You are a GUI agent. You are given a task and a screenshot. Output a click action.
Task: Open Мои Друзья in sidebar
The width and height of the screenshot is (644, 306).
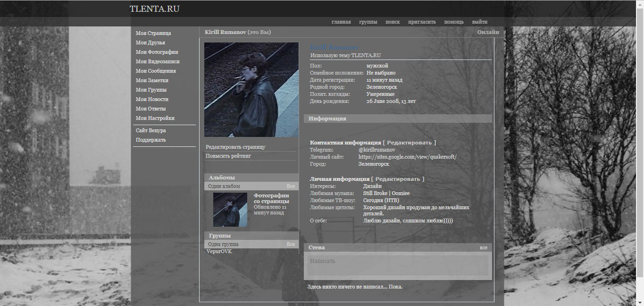150,42
